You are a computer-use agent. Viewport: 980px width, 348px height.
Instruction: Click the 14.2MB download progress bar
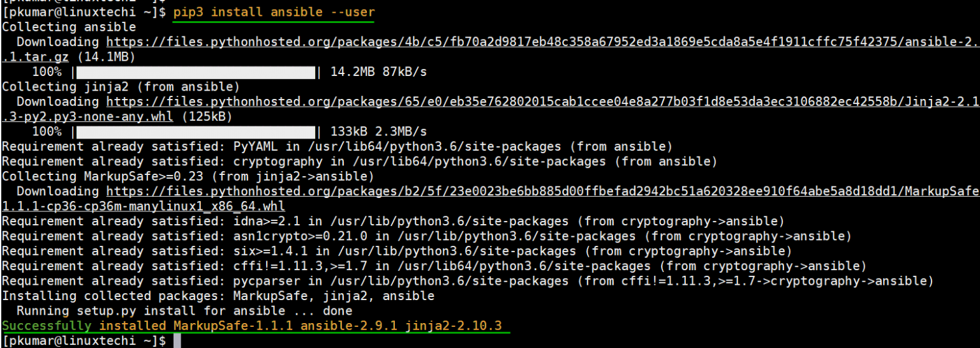click(x=195, y=72)
